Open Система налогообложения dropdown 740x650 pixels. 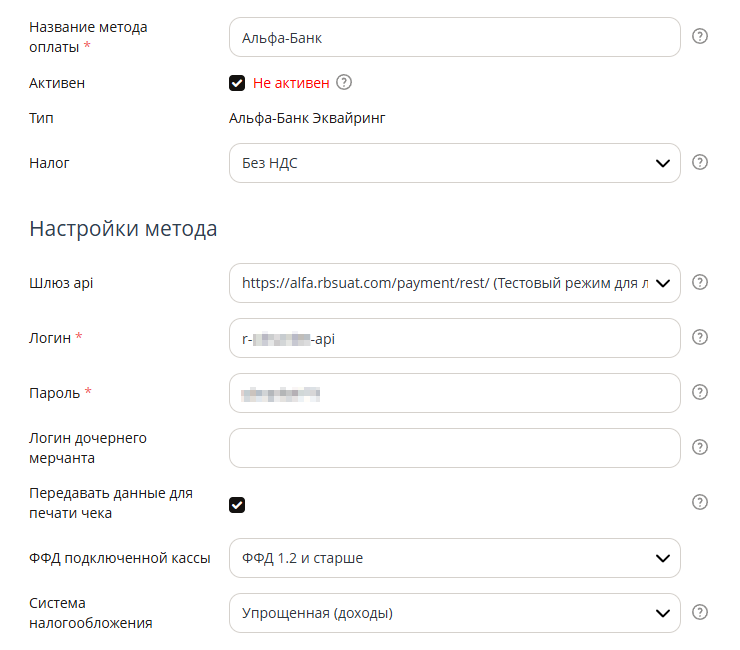coord(454,613)
